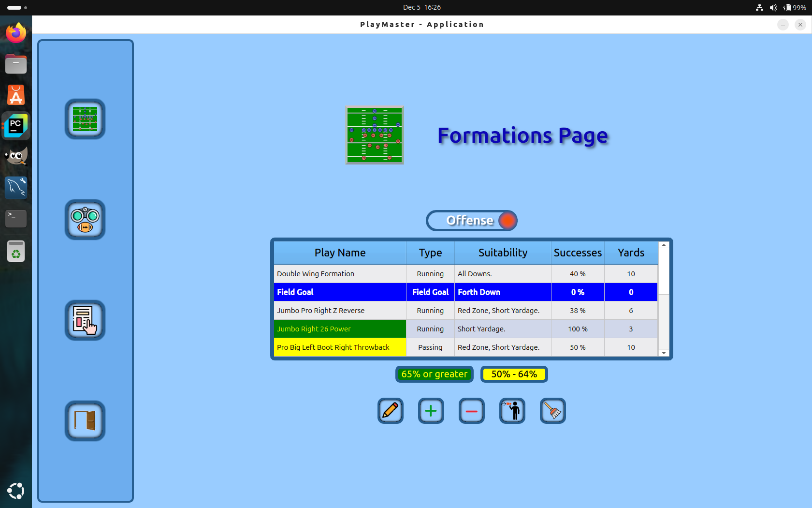Click the coach person icon button

point(512,411)
